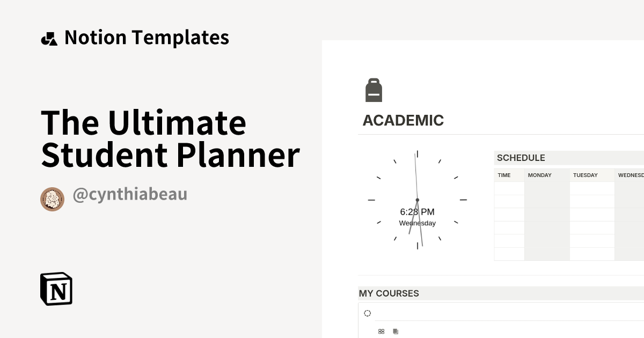
Task: Open the @cynthiabeau profile link
Action: pyautogui.click(x=130, y=194)
